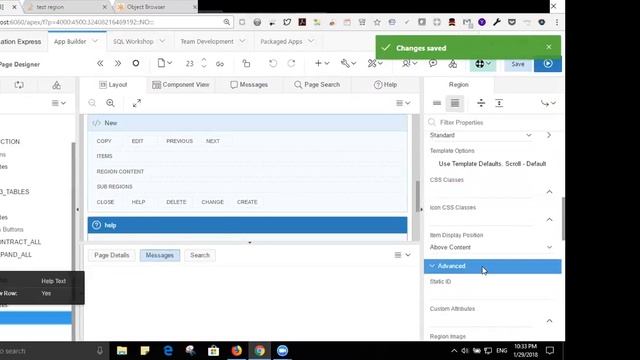Maximize the layout pane with the expand arrows icon

pyautogui.click(x=137, y=103)
